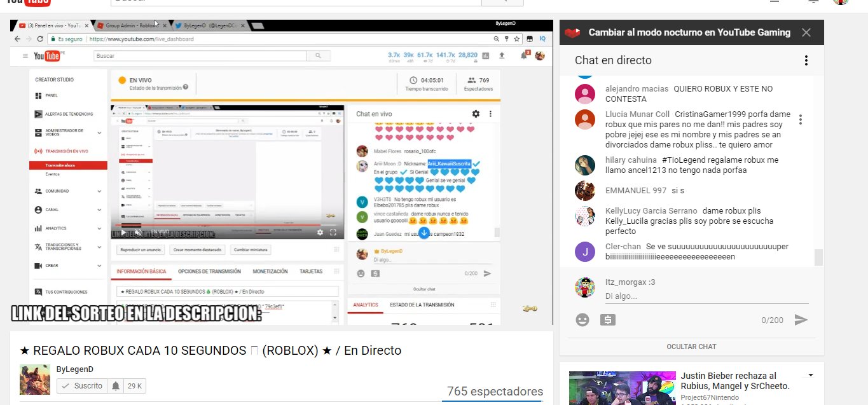Viewport: 868px width, 405px height.
Task: Click hilary cahuina's chat avatar
Action: (x=585, y=165)
